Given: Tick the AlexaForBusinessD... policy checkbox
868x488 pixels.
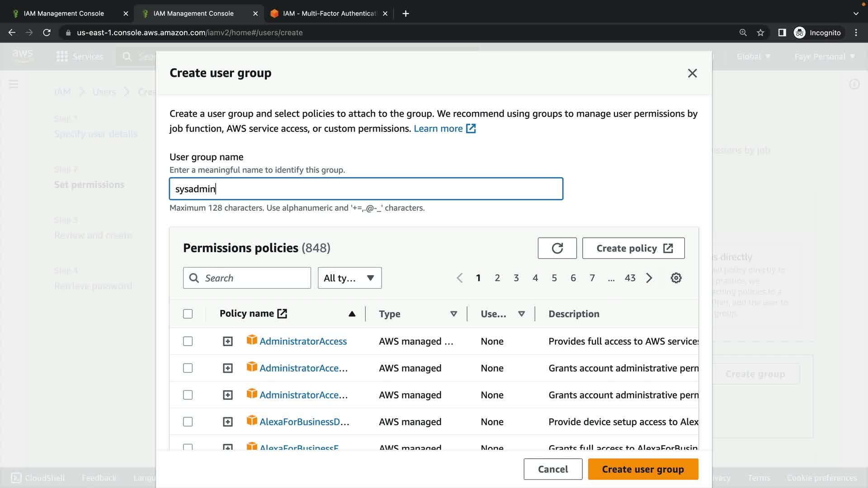Looking at the screenshot, I should [x=188, y=422].
